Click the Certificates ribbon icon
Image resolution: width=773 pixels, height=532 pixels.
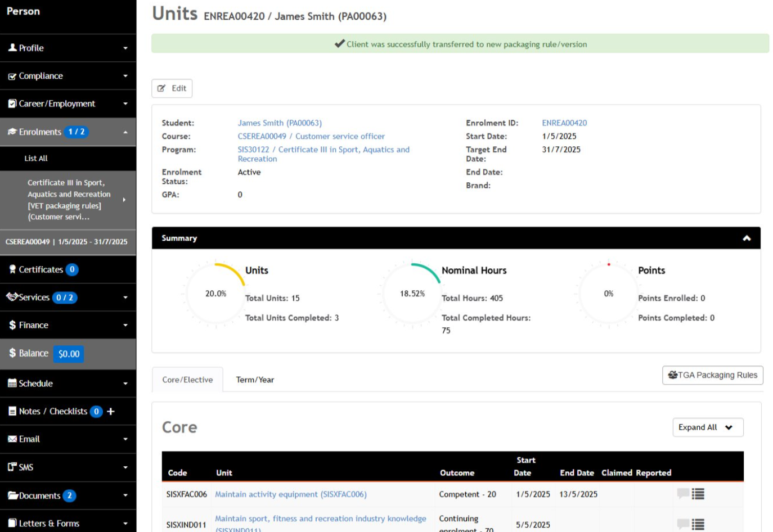tap(12, 269)
